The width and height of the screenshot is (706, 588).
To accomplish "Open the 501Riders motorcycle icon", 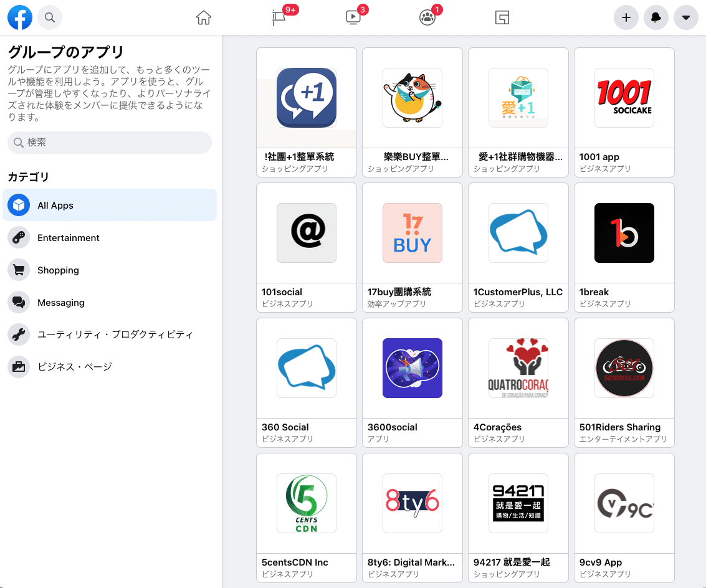I will tap(624, 368).
